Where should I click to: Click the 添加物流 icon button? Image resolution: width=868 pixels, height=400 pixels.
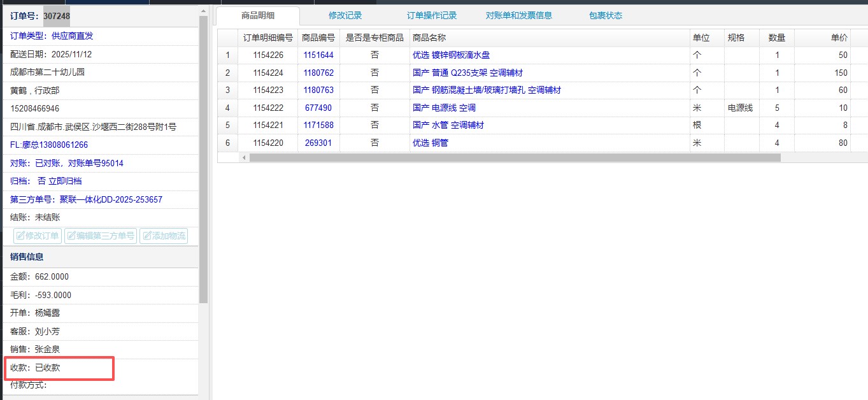pos(164,236)
